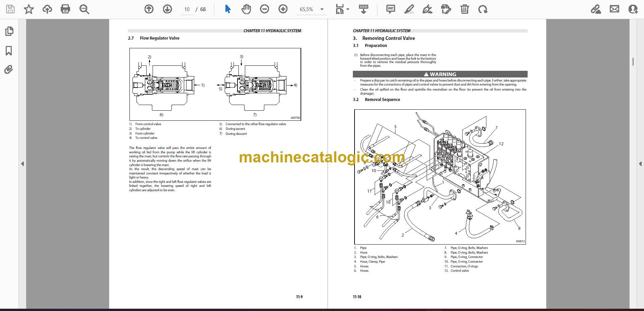This screenshot has height=311, width=644.
Task: Click the control valve removal diagram
Action: click(x=440, y=177)
